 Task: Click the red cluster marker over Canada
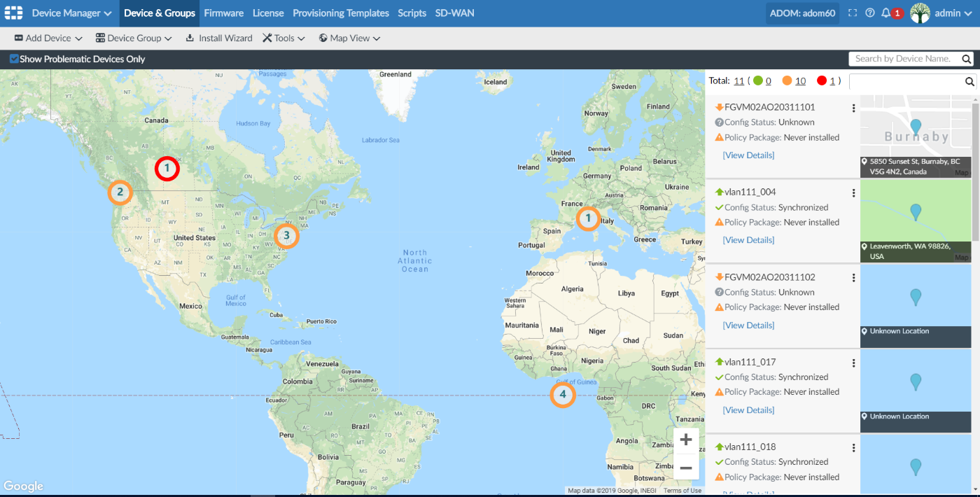click(x=167, y=169)
